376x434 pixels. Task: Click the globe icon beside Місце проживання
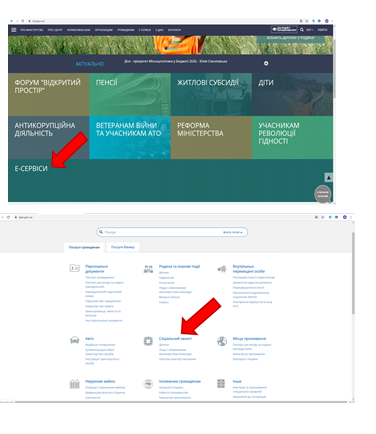222,341
